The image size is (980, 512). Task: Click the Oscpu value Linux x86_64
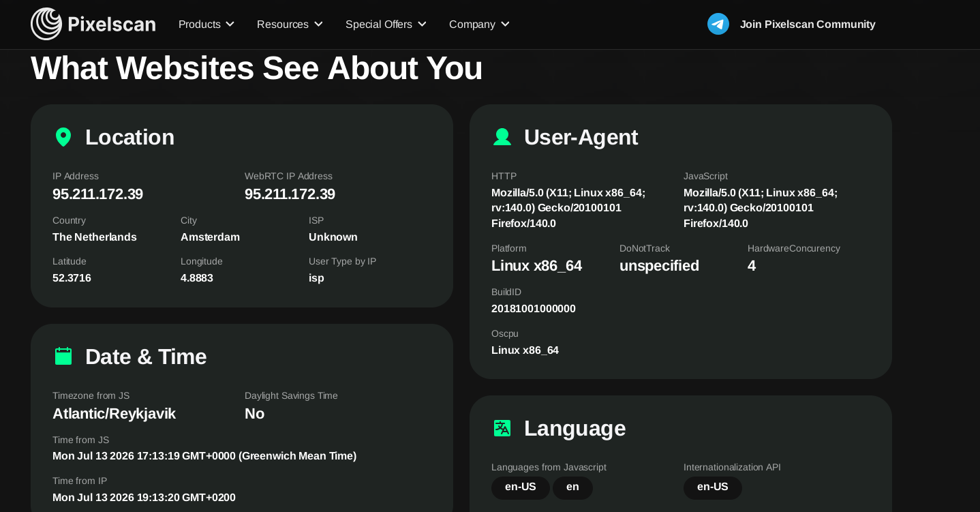525,350
